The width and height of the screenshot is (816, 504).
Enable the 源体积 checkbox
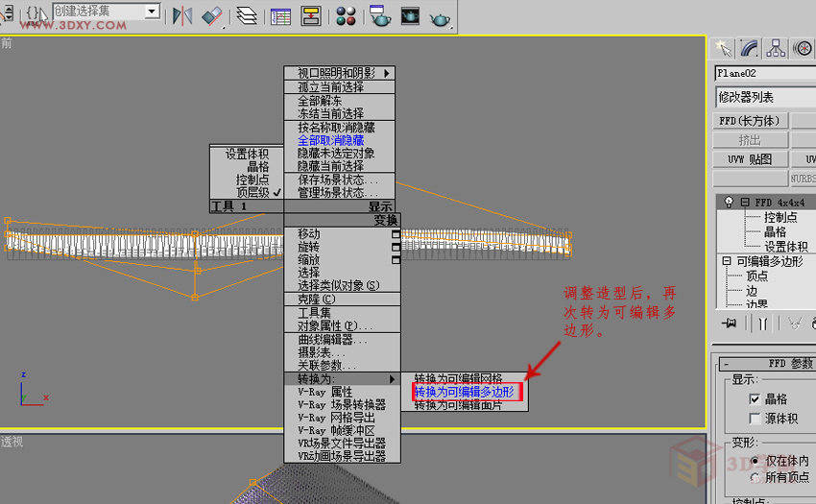click(x=755, y=419)
